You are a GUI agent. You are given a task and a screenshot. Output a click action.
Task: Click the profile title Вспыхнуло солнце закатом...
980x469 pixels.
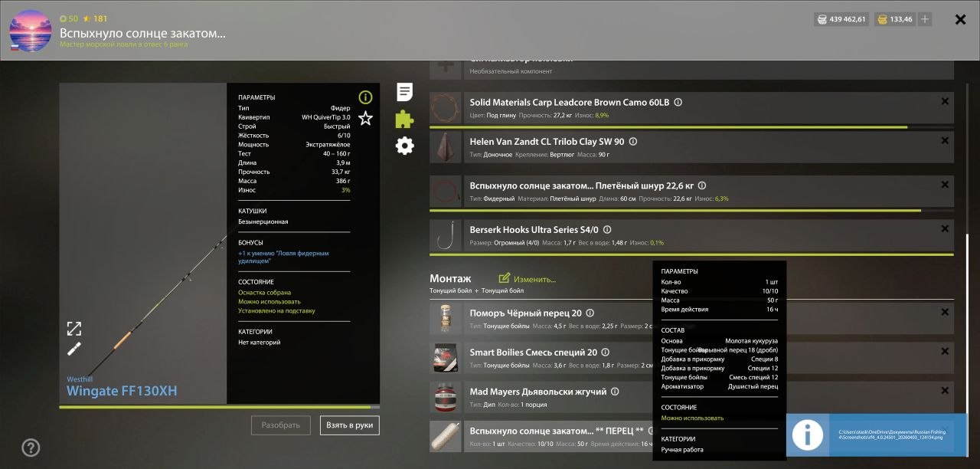click(142, 33)
